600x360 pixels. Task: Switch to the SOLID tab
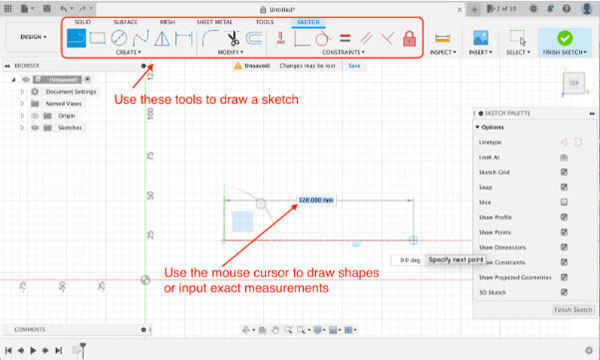(x=82, y=22)
